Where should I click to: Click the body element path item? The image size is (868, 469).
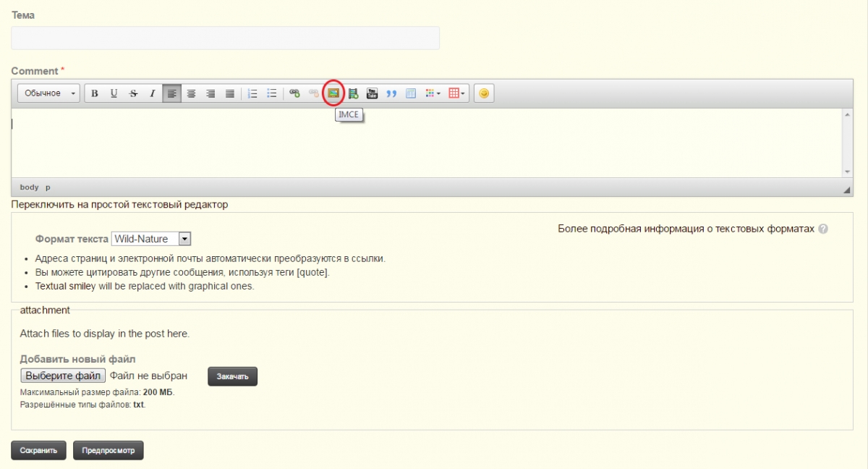click(29, 187)
